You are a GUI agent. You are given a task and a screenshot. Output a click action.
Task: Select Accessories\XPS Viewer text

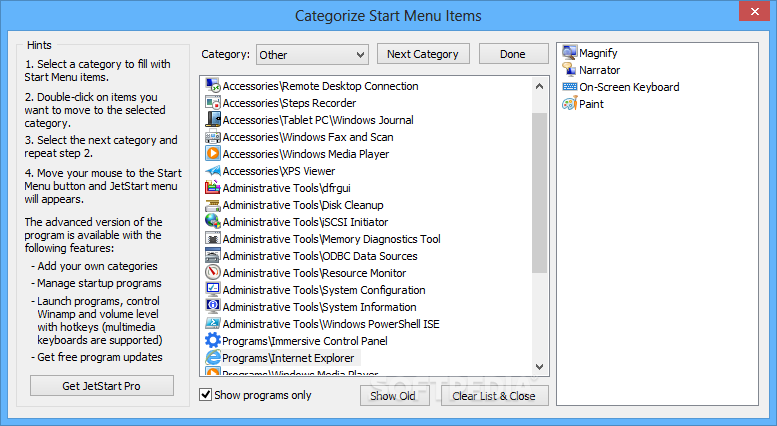pos(279,171)
